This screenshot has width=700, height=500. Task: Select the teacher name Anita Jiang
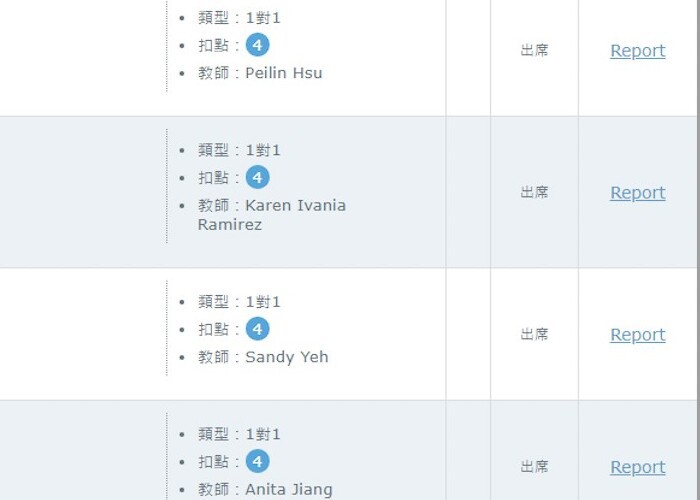[289, 490]
